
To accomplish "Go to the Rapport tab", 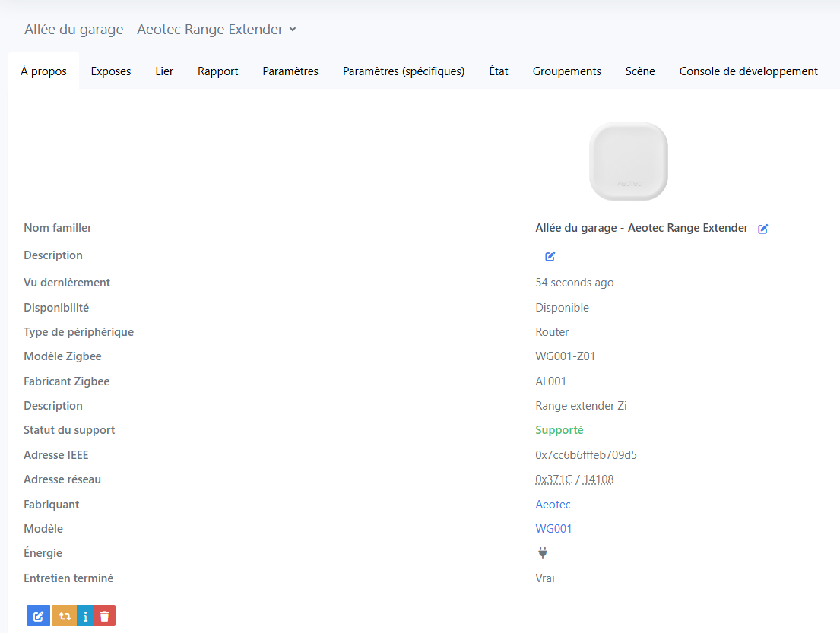I will [x=218, y=71].
